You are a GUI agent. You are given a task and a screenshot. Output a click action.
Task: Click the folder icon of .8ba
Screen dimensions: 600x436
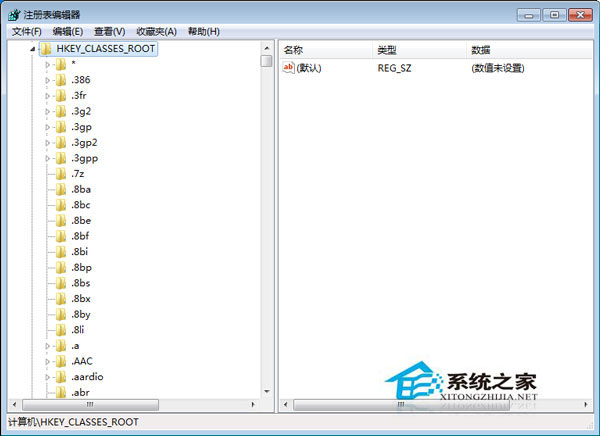point(61,189)
